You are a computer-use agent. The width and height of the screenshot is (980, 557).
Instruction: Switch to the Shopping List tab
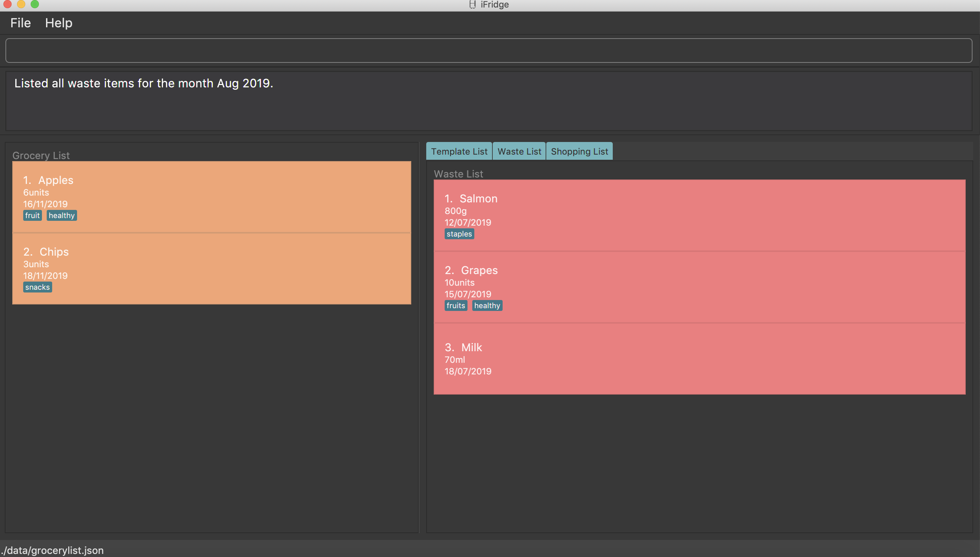[579, 152]
